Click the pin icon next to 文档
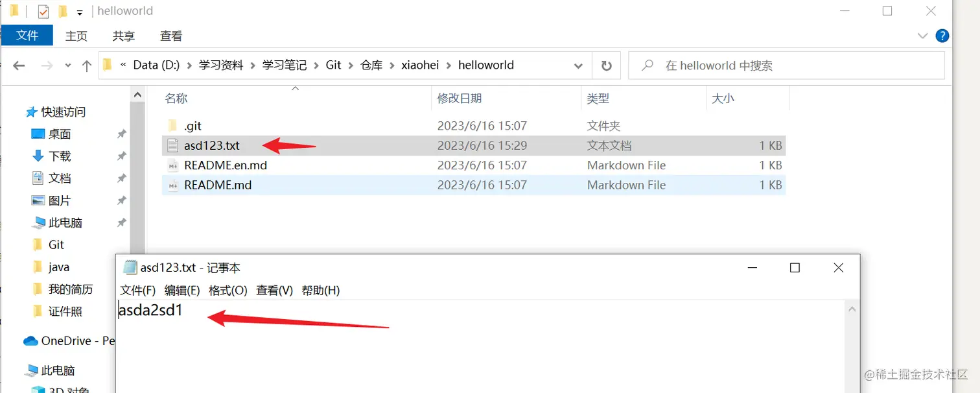 pyautogui.click(x=121, y=178)
